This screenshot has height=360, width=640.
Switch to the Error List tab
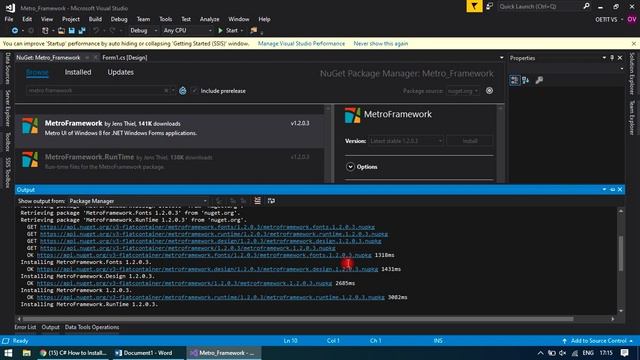(25, 327)
